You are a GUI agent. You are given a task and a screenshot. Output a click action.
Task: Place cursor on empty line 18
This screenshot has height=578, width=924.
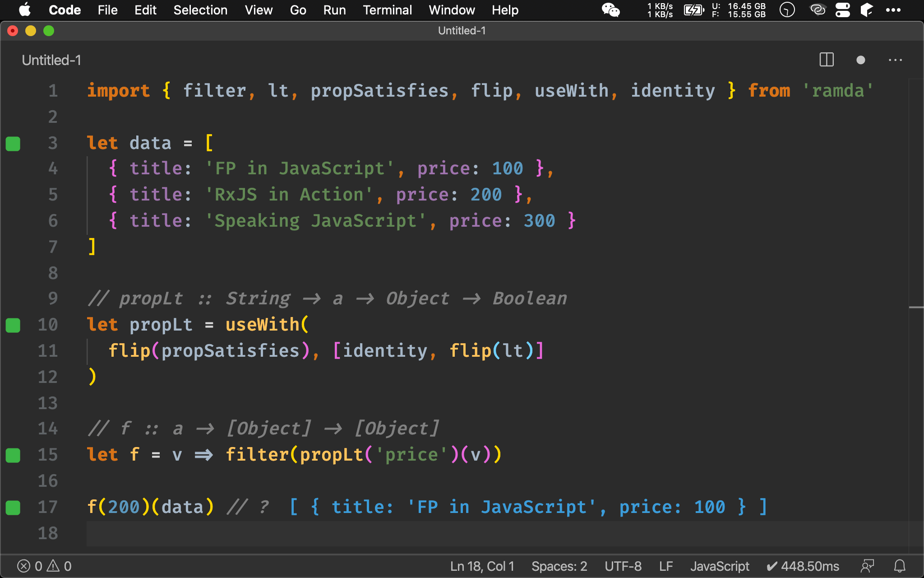click(496, 533)
